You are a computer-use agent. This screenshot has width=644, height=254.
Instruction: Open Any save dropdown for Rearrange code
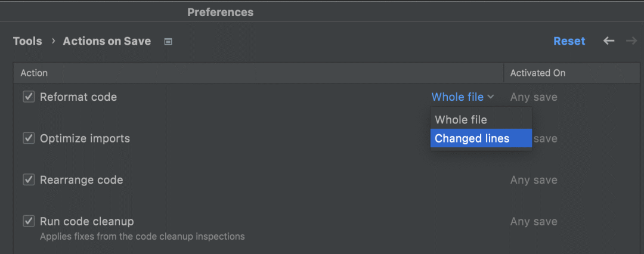coord(534,180)
